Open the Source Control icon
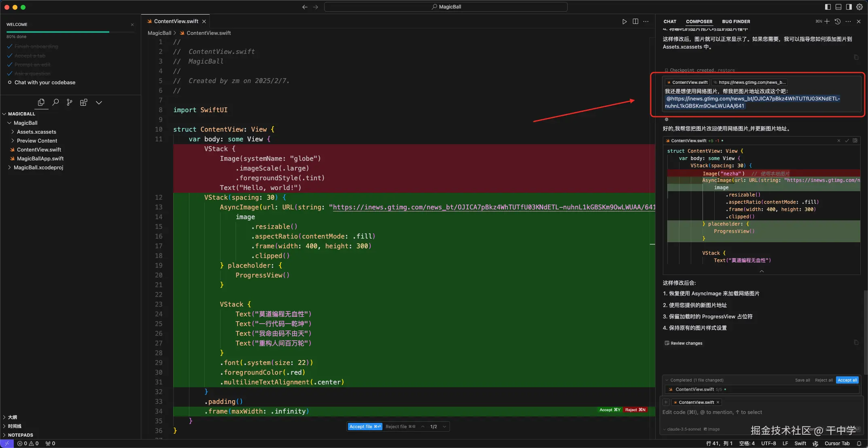 click(70, 102)
